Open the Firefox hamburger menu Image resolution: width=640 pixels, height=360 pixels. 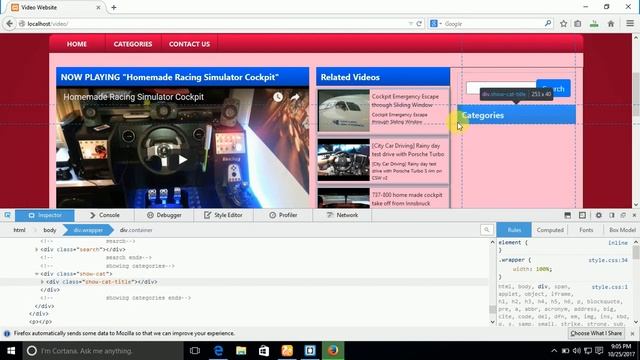(630, 24)
